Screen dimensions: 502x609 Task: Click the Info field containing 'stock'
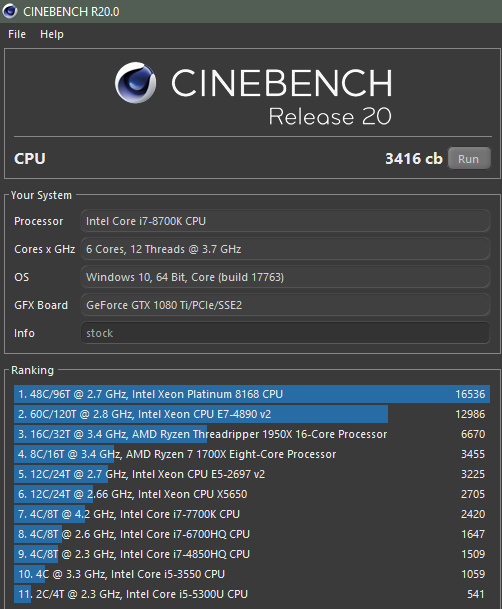[x=285, y=333]
